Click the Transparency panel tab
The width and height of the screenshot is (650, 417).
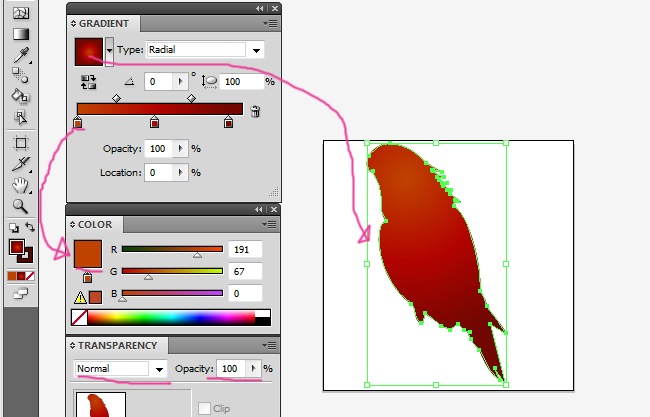click(118, 345)
